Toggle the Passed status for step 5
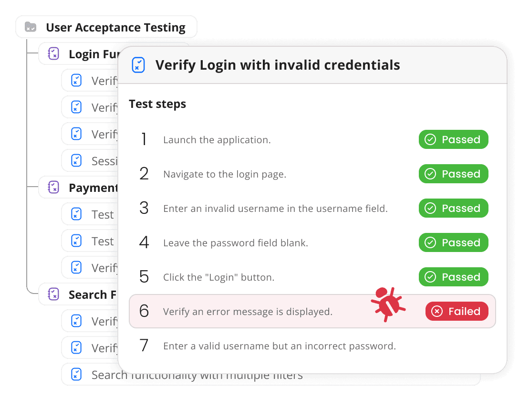 tap(453, 277)
